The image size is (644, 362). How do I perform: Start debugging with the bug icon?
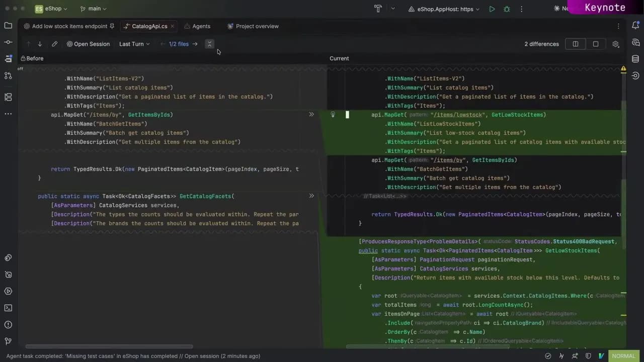click(507, 9)
